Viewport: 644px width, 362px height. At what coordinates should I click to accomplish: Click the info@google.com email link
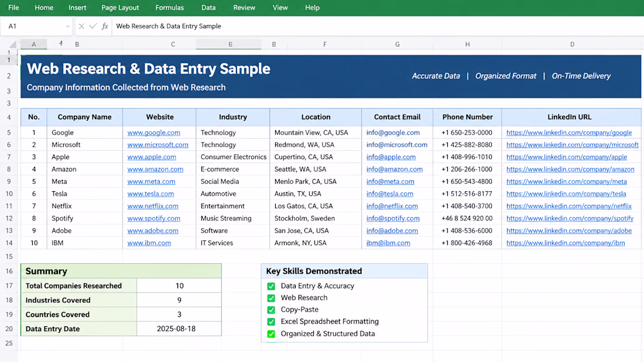point(393,133)
